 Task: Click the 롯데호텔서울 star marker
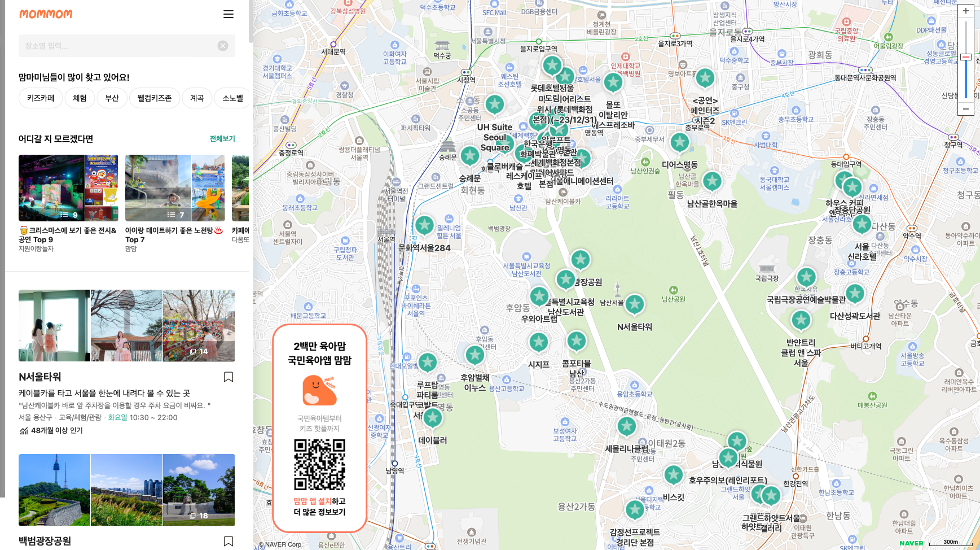tap(552, 67)
